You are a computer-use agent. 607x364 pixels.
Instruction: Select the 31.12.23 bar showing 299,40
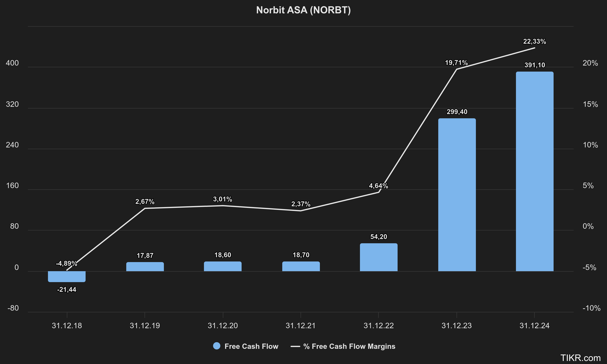tap(457, 195)
